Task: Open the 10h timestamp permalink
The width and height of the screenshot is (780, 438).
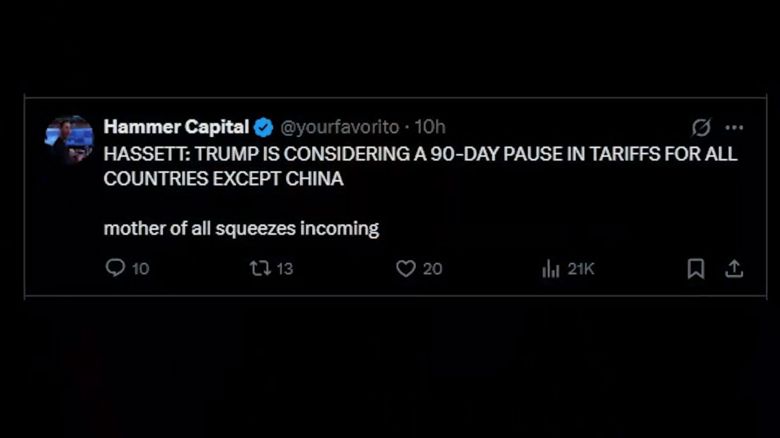Action: [x=430, y=127]
